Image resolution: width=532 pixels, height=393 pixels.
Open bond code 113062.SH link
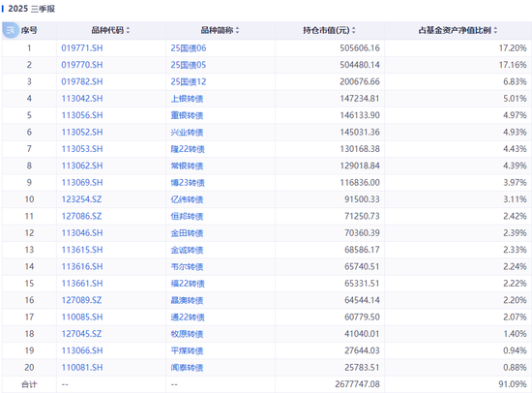(82, 166)
